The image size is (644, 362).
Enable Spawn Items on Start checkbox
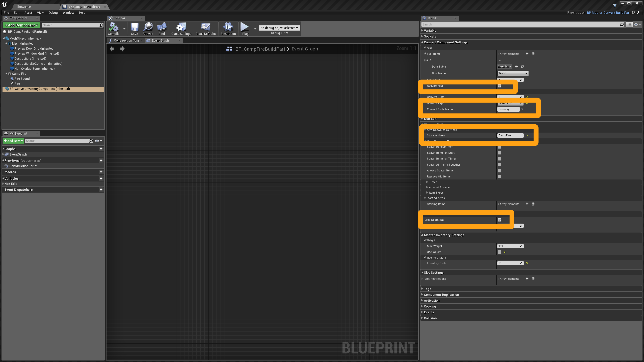499,153
